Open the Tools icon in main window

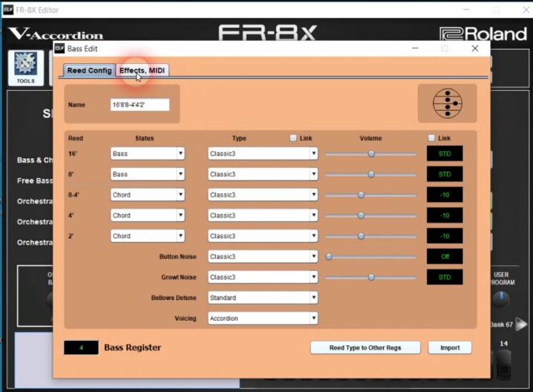pos(25,68)
